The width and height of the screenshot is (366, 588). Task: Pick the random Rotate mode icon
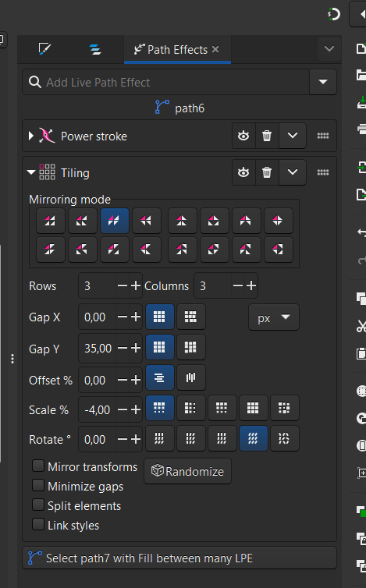(x=284, y=438)
